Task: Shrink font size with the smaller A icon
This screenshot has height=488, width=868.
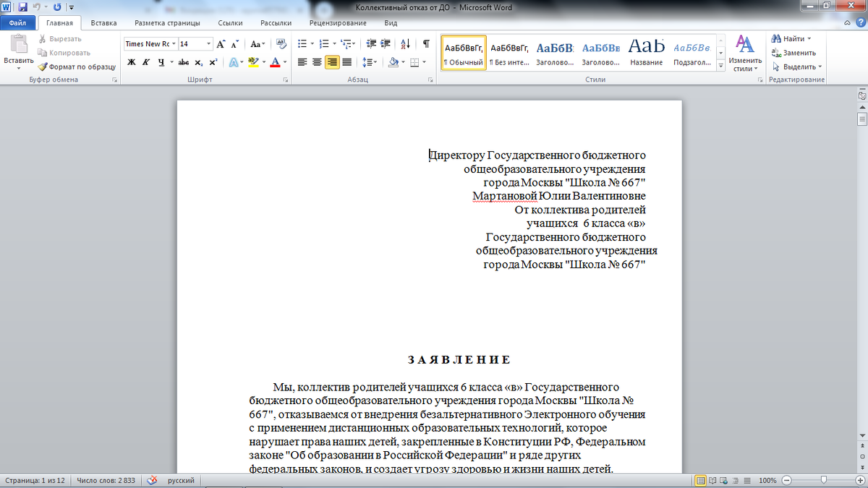Action: 235,43
